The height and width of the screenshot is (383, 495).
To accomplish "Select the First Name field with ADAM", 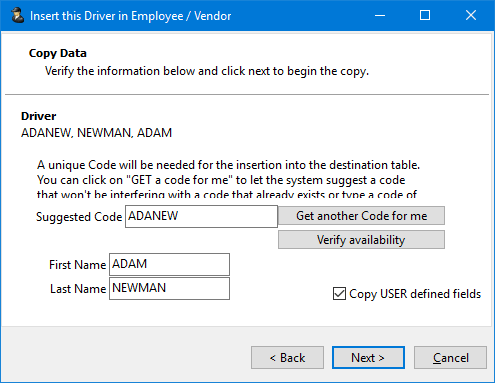I will [x=169, y=264].
